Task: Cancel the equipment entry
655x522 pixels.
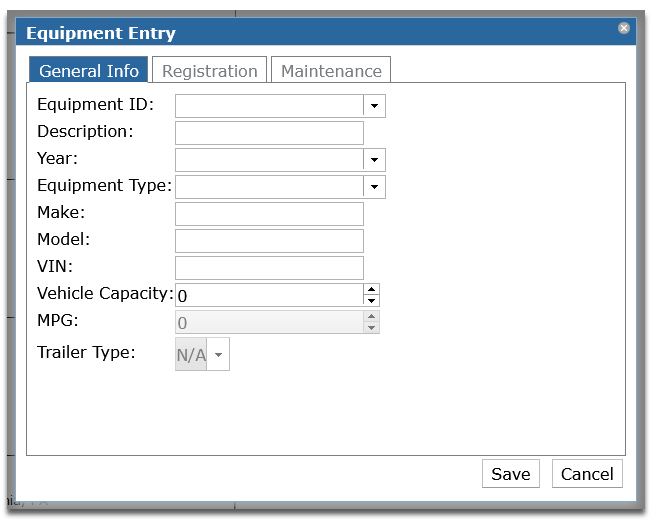Action: coord(587,474)
